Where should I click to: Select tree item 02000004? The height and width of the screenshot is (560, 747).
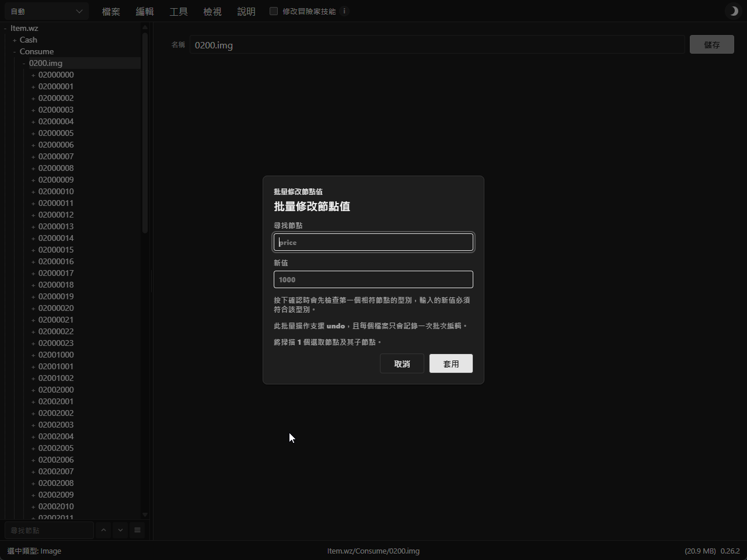[x=56, y=121]
